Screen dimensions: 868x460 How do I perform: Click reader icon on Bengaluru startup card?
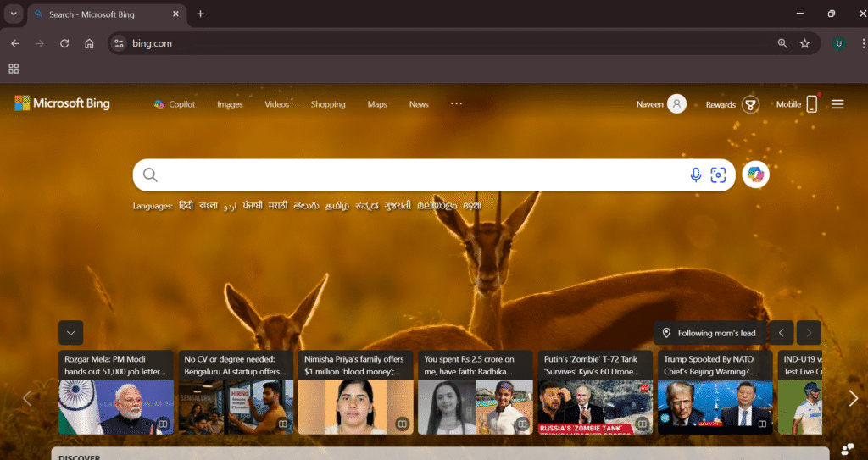[x=283, y=424]
